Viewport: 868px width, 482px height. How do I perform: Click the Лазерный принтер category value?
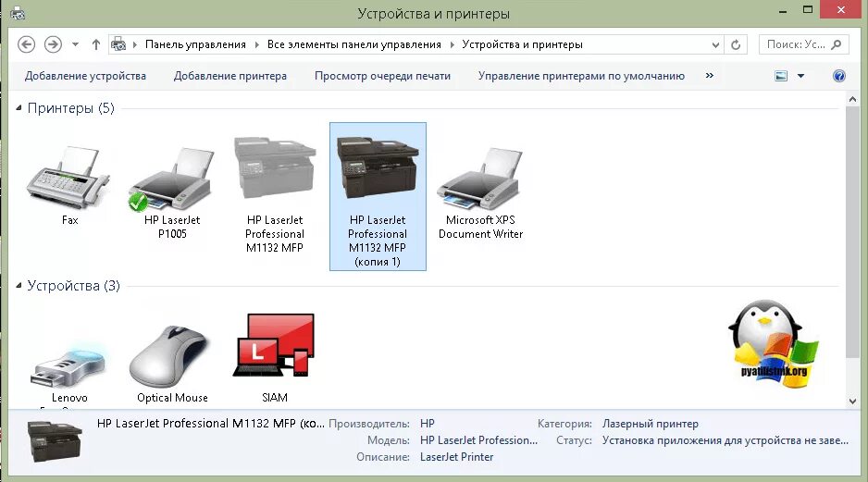click(x=651, y=424)
